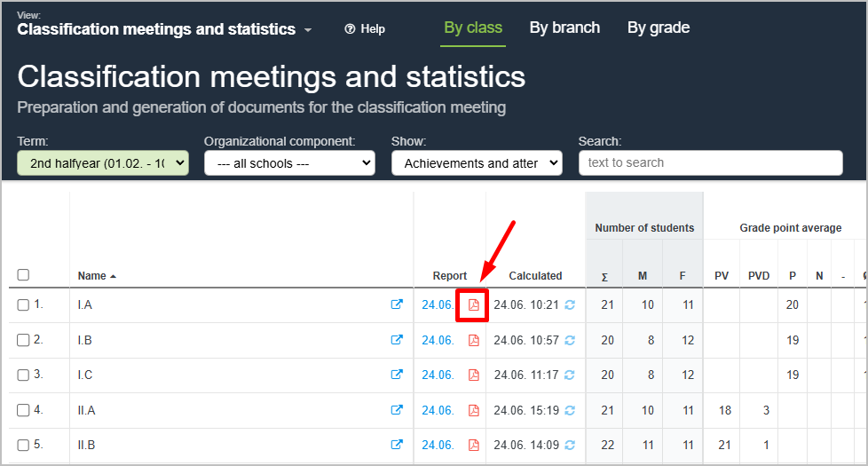
Task: Switch to the By branch tab
Action: [x=564, y=28]
